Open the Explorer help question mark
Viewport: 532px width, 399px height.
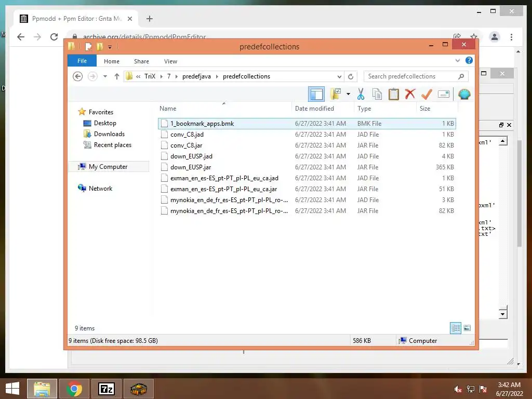point(469,60)
